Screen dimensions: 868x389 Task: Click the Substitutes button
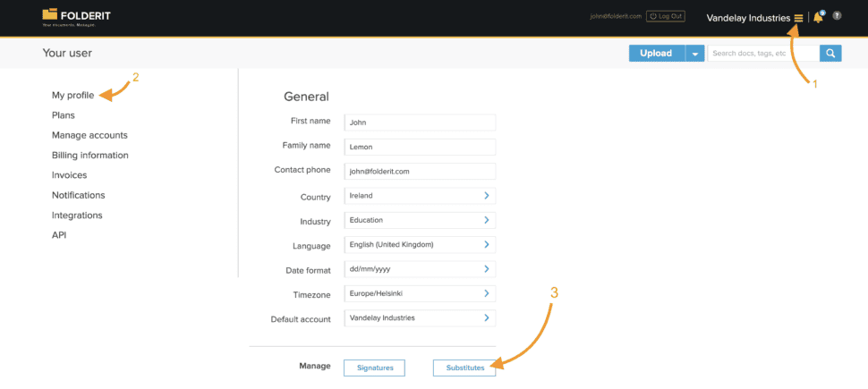tap(464, 368)
